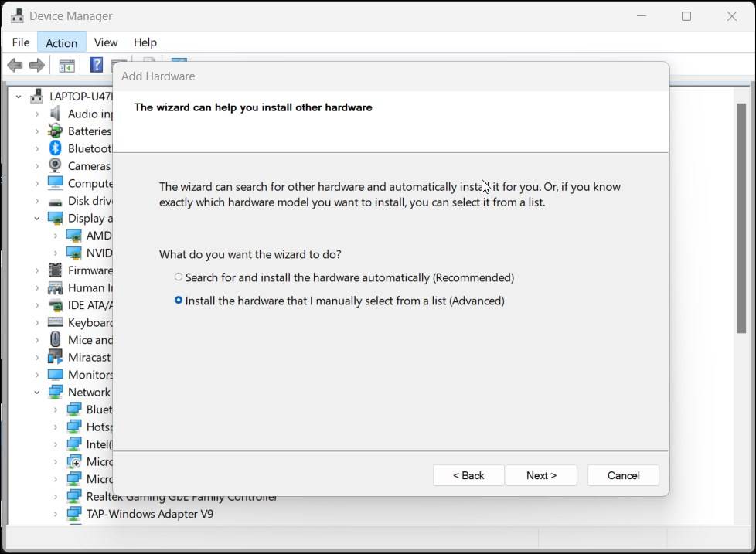Viewport: 756px width, 554px height.
Task: Expand the Keyboards category
Action: (x=37, y=323)
